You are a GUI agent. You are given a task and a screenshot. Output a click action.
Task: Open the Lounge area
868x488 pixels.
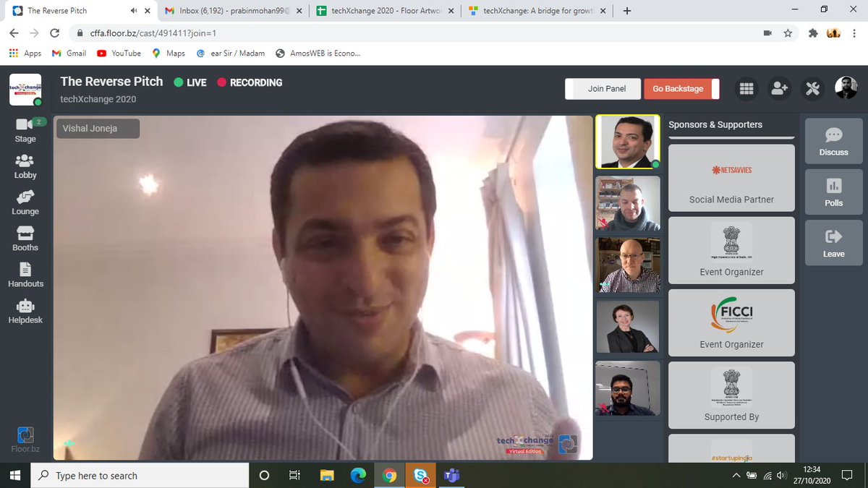25,202
